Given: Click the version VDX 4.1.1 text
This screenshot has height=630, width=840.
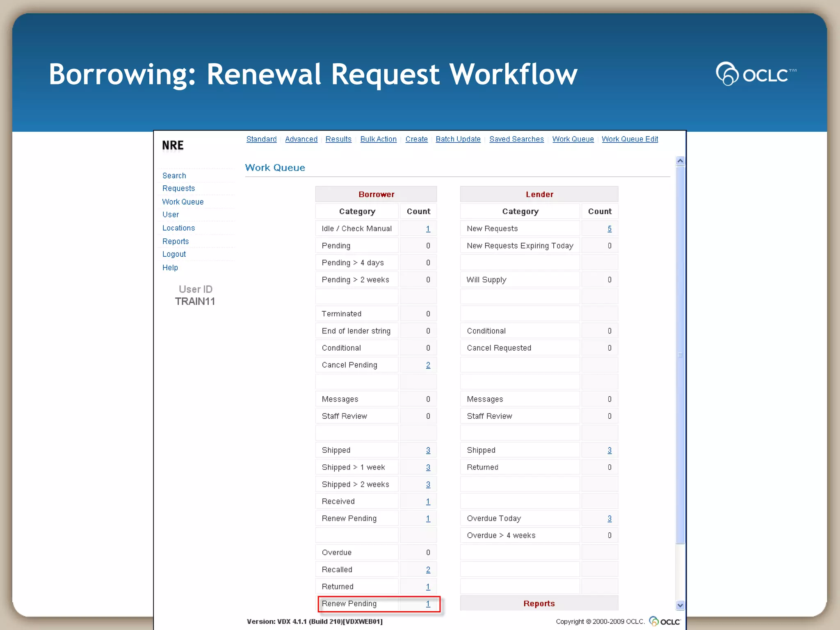Looking at the screenshot, I should (x=315, y=621).
